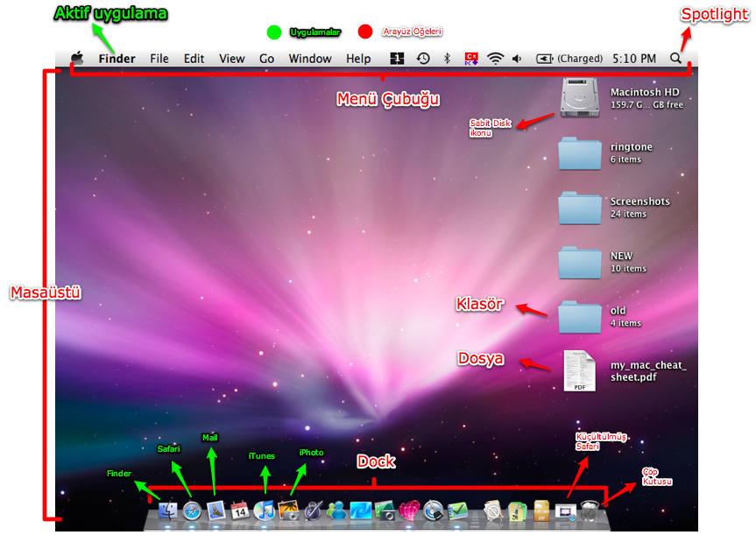
Task: Open Finder from the Dock
Action: pyautogui.click(x=168, y=510)
